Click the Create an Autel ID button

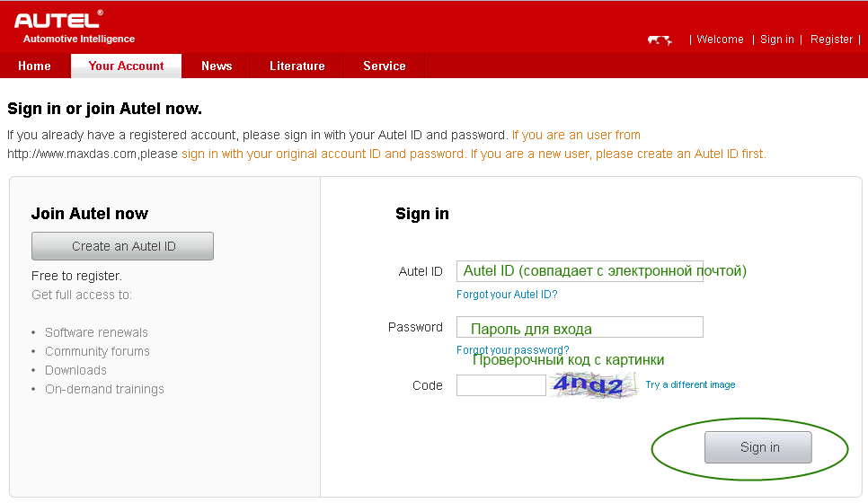coord(122,246)
